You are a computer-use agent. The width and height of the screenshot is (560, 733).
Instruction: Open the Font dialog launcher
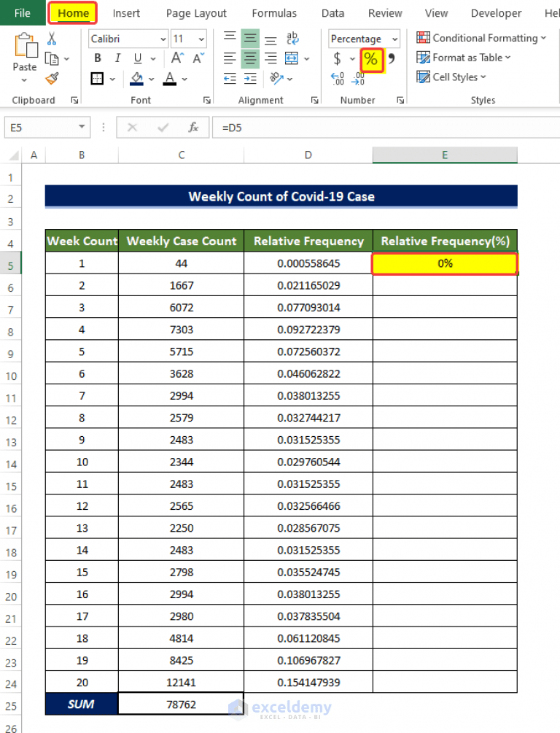tap(207, 100)
